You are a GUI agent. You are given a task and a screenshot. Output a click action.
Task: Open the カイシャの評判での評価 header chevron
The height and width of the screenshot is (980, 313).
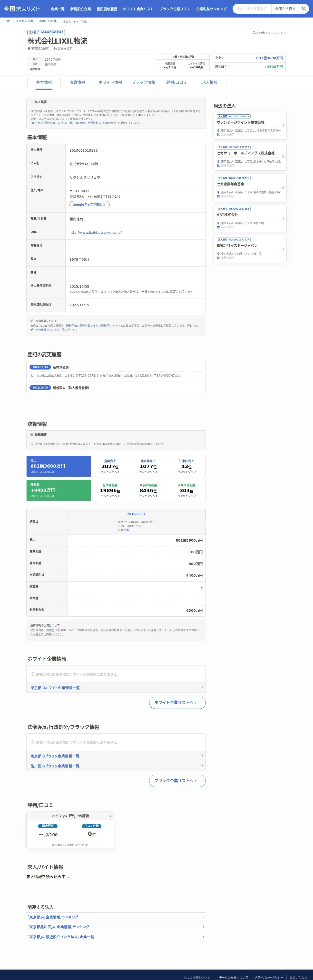tap(110, 816)
